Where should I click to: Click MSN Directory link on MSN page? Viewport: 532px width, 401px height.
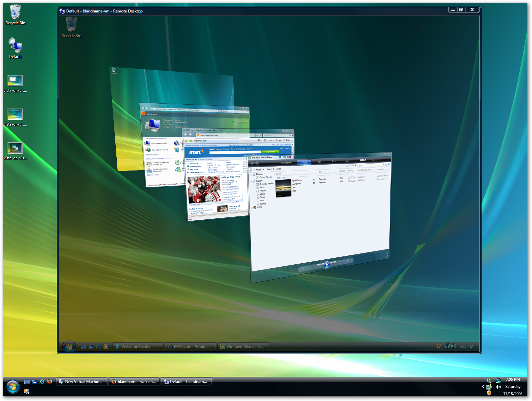point(197,172)
